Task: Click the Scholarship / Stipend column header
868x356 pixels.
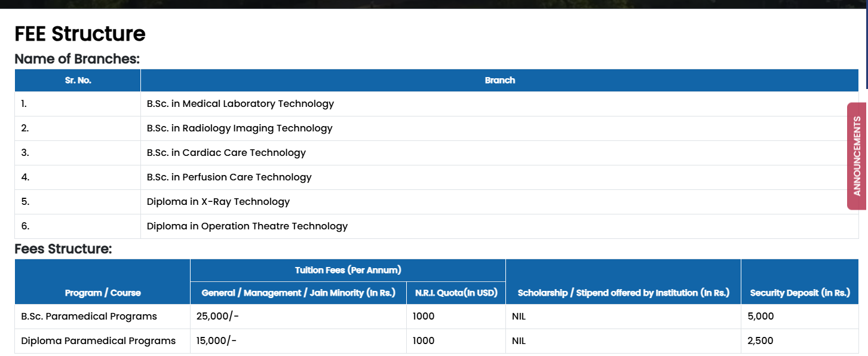Action: 623,293
